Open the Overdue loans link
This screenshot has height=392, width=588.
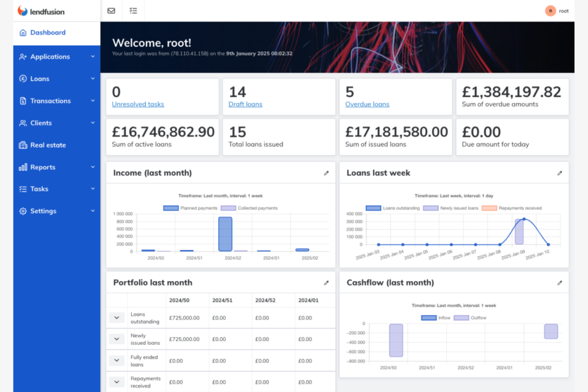[x=367, y=104]
